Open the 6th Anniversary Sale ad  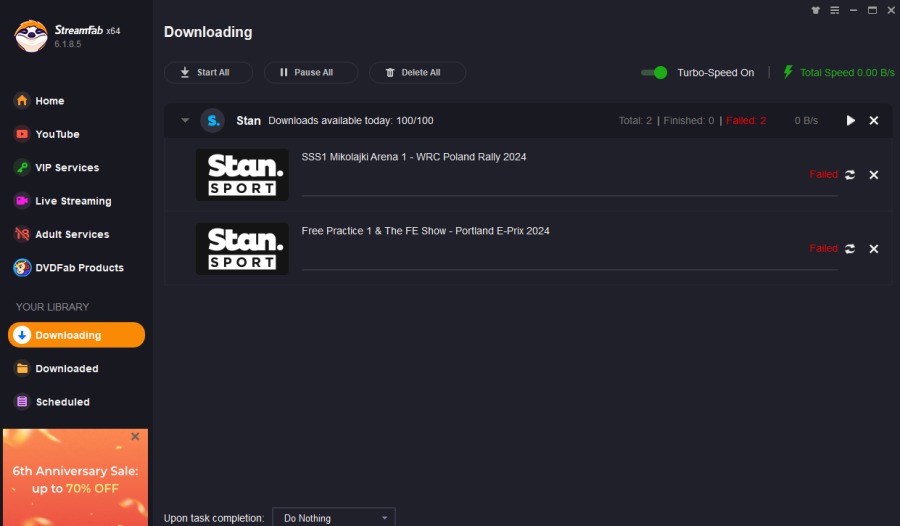point(75,479)
